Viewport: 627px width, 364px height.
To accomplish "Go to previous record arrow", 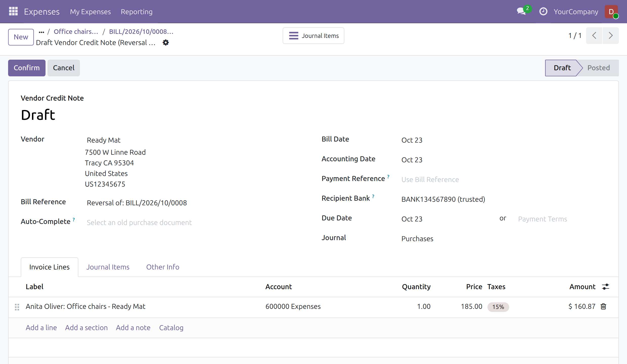I will point(594,36).
